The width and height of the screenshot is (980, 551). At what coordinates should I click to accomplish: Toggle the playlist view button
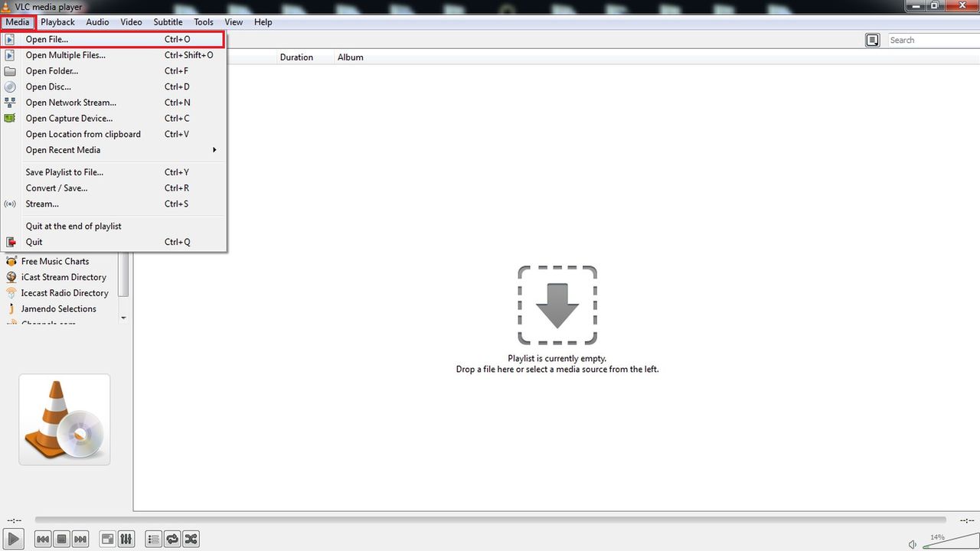point(153,540)
